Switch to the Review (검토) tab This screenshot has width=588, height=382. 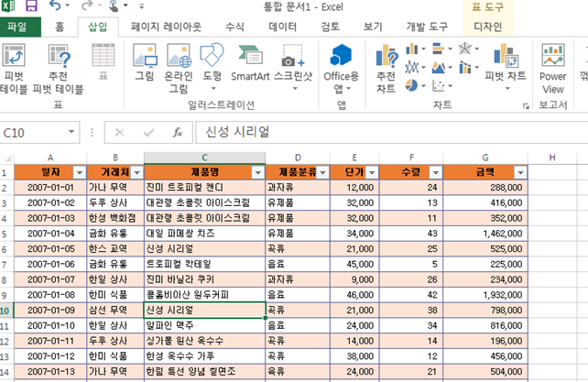point(330,27)
